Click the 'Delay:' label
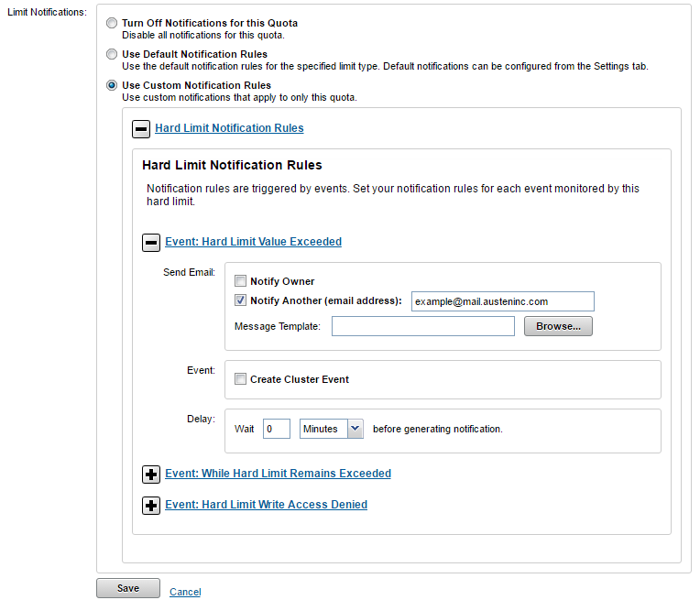 201,419
